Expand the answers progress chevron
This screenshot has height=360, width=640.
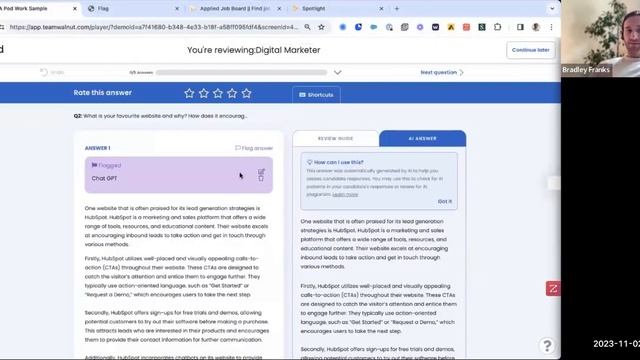(338, 72)
